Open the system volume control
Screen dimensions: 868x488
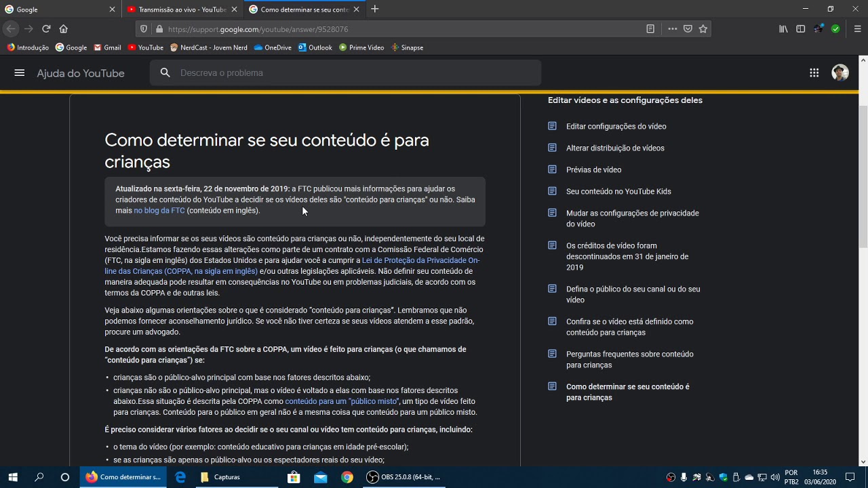(775, 477)
